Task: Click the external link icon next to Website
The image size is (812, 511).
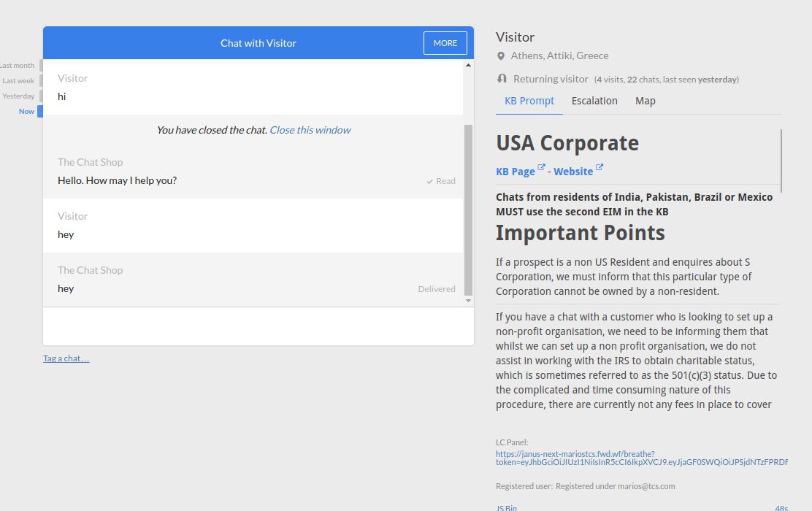Action: (600, 167)
